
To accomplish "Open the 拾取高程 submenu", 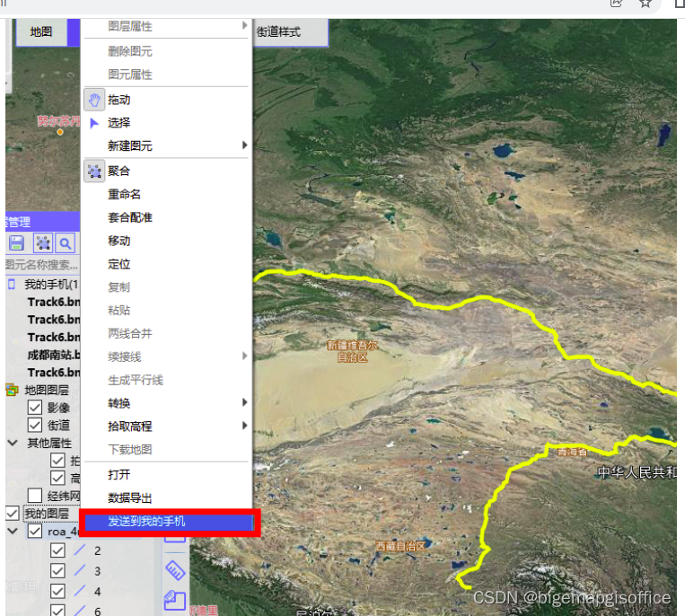I will 166,427.
